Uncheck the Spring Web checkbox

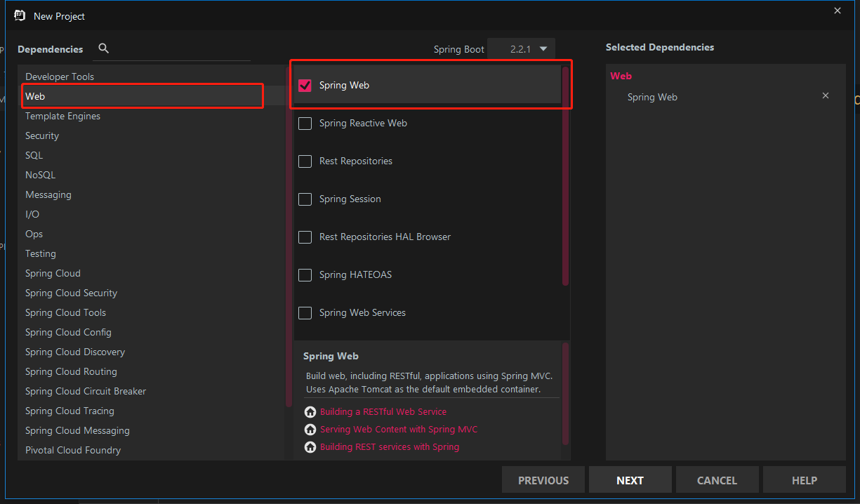[305, 86]
